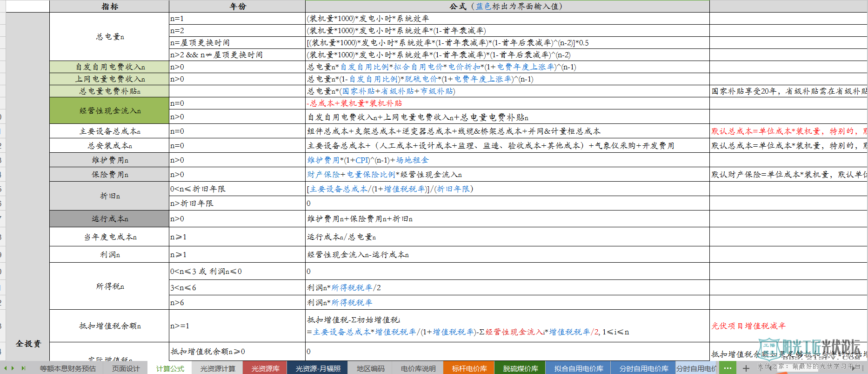Open the 页面设计 sheet tab
868x374 pixels.
click(x=126, y=368)
